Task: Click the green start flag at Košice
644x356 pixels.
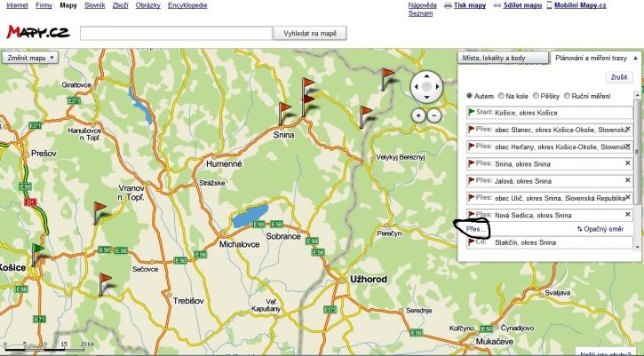Action: [x=37, y=255]
